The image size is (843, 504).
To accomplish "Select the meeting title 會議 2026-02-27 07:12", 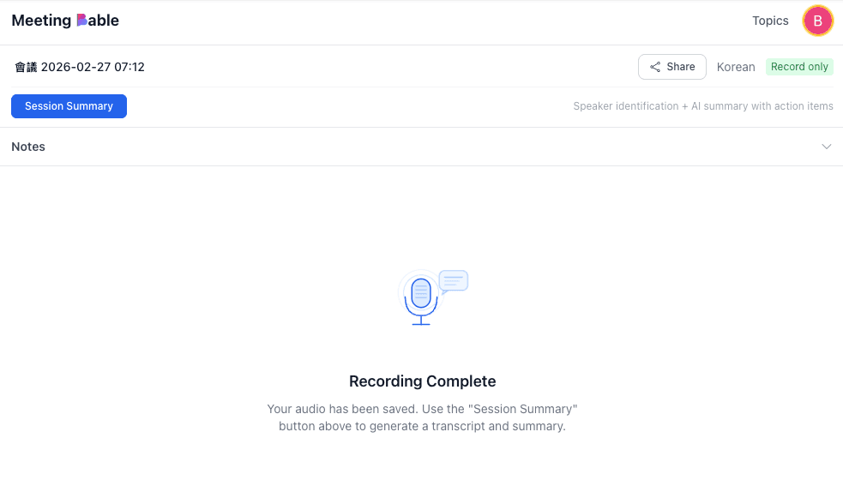I will pyautogui.click(x=80, y=67).
